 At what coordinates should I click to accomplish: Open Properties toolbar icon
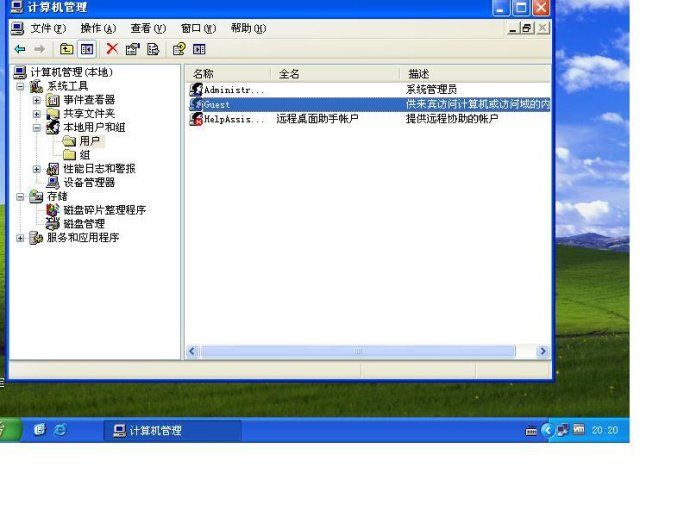coord(132,49)
